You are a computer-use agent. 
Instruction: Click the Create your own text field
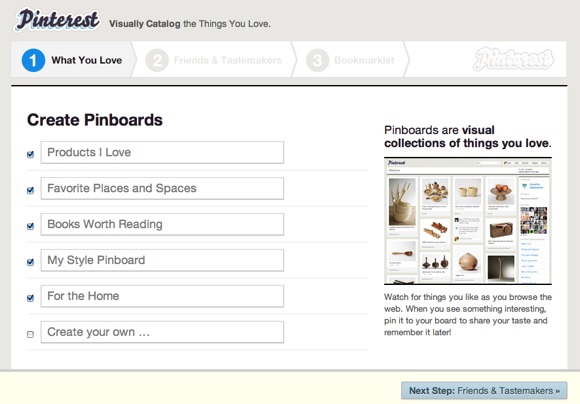[x=162, y=332]
